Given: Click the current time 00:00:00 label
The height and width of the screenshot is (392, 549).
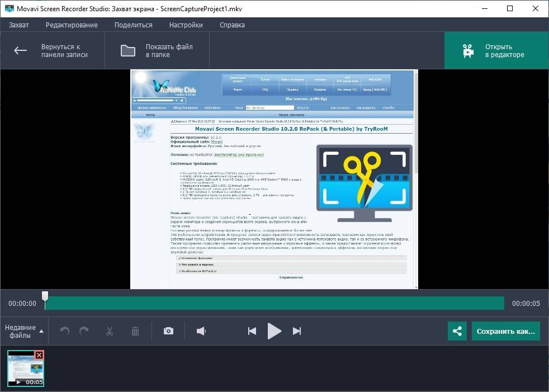Looking at the screenshot, I should tap(22, 304).
